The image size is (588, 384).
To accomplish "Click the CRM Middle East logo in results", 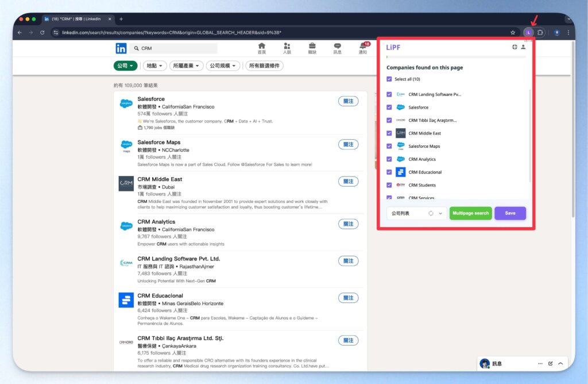I will pyautogui.click(x=126, y=183).
